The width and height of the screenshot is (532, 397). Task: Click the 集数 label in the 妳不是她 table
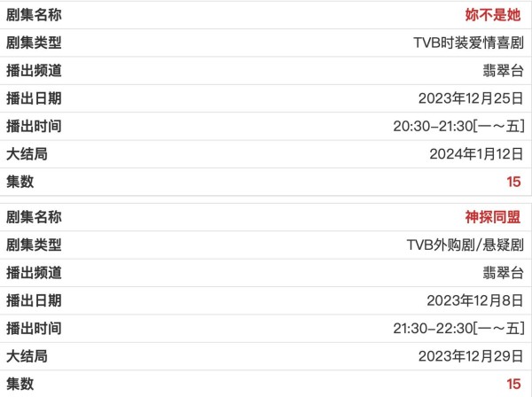click(x=20, y=183)
